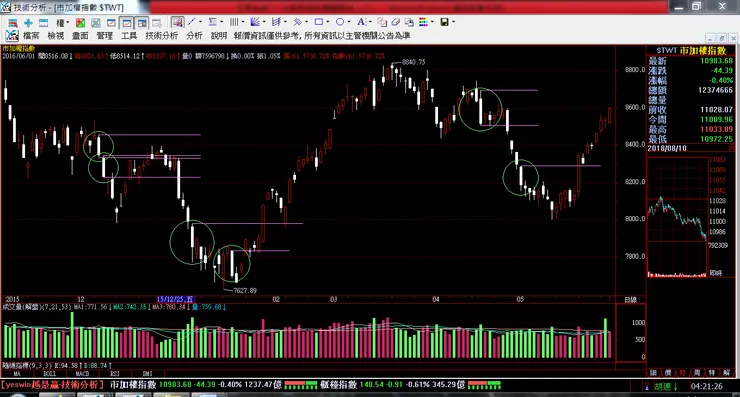
Task: Open the 技術分析 menu
Action: 162,36
